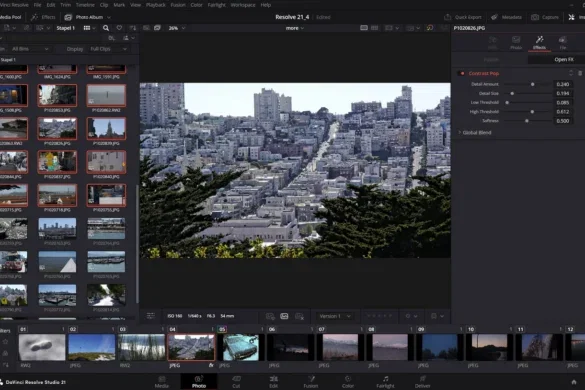The height and width of the screenshot is (390, 585).
Task: Click the remove version icon below viewer
Action: tap(299, 316)
